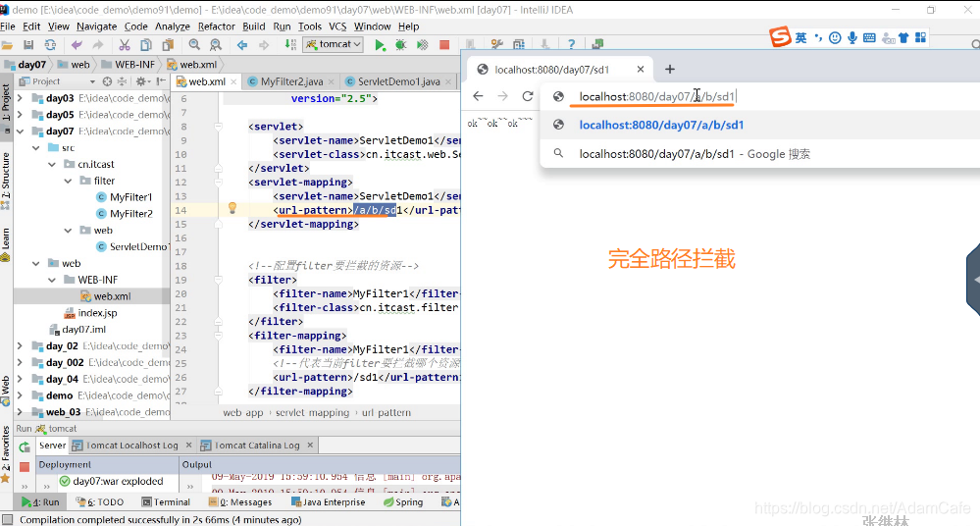
Task: Hide the Project panel with hide icon
Action: [161, 81]
